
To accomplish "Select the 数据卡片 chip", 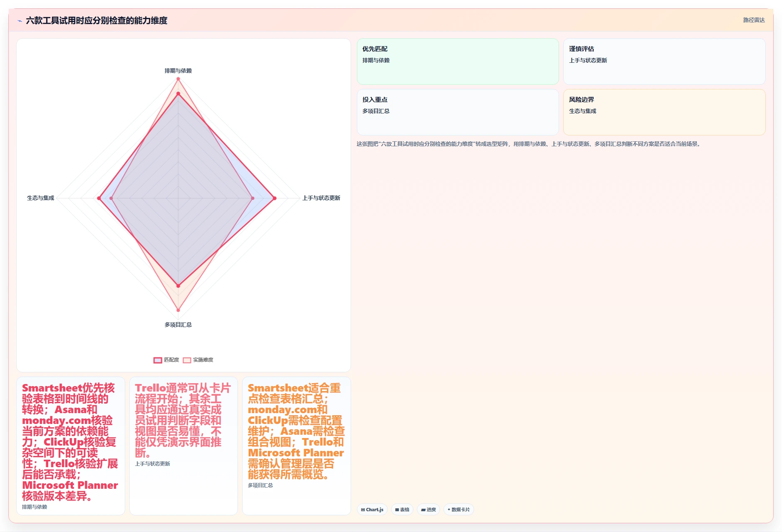I will pyautogui.click(x=459, y=510).
